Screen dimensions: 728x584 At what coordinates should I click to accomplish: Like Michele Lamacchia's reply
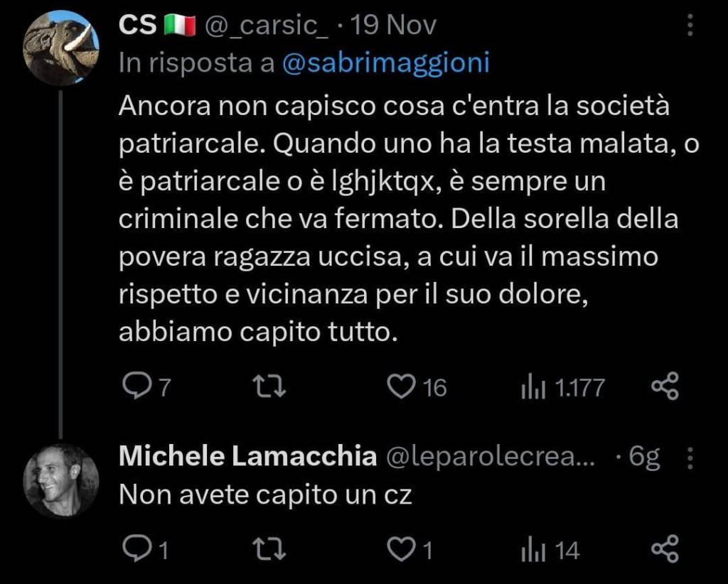(x=401, y=549)
